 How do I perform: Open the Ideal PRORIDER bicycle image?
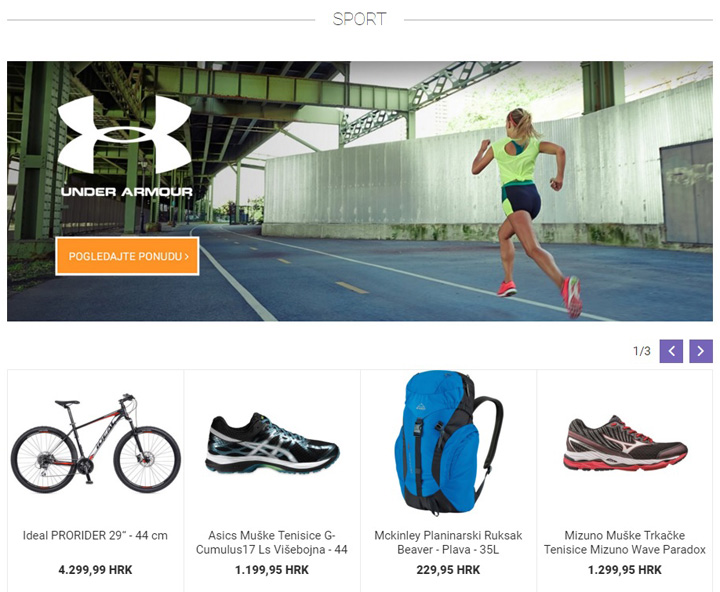96,444
